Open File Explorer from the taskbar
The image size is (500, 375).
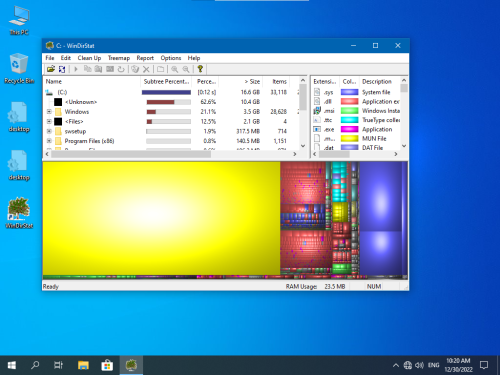point(83,365)
